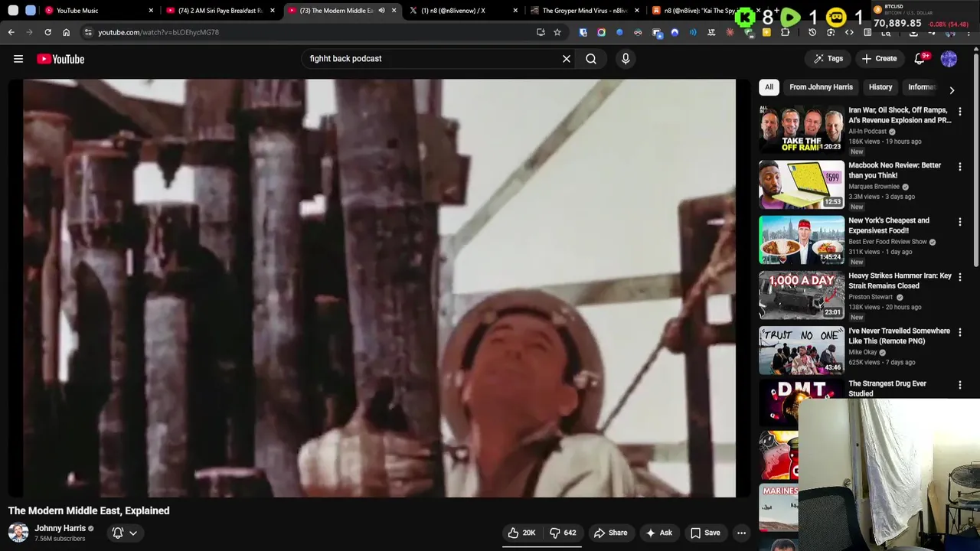Open browser home page button
980x551 pixels.
66,32
